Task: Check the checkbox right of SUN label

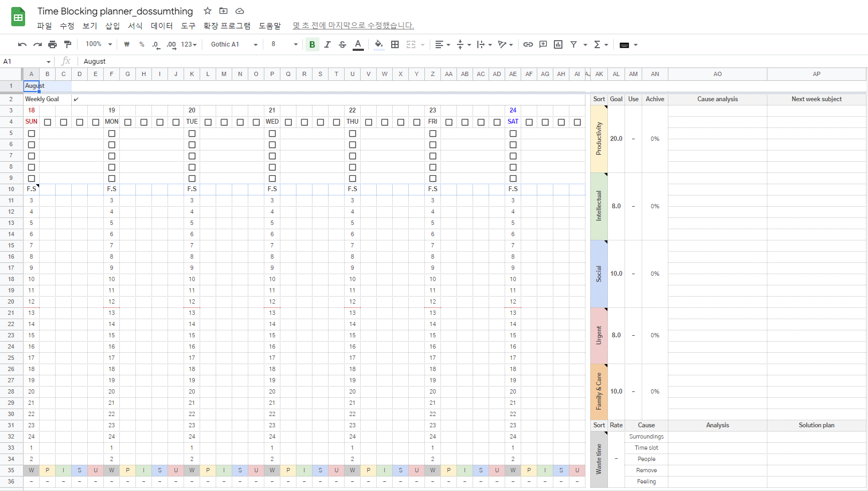Action: (48, 122)
